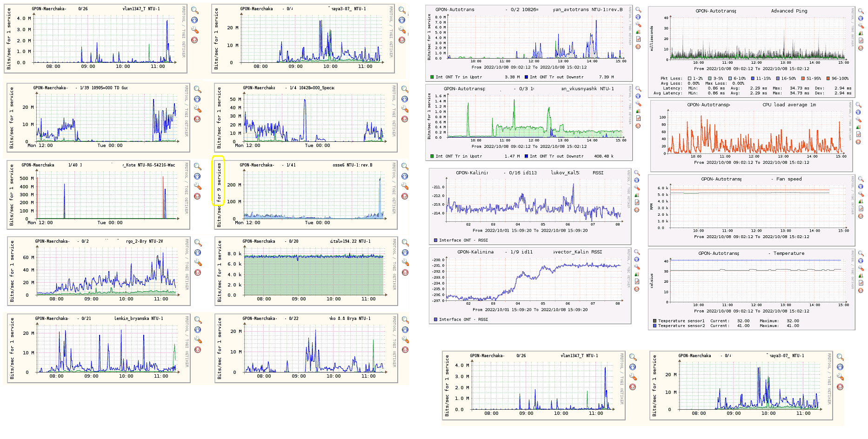The height and width of the screenshot is (439, 868).
Task: Open realtime bars icon beside Fan speed graph
Action: (861, 201)
